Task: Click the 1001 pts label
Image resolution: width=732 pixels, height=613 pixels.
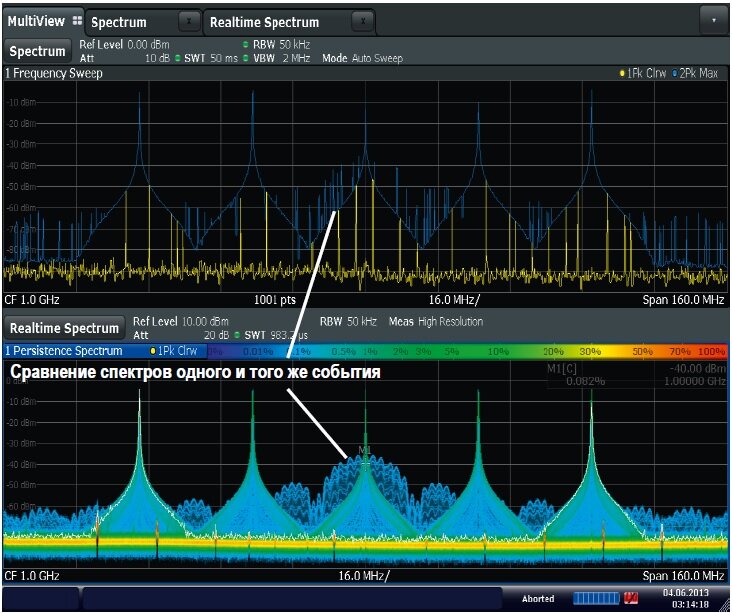Action: (x=274, y=300)
